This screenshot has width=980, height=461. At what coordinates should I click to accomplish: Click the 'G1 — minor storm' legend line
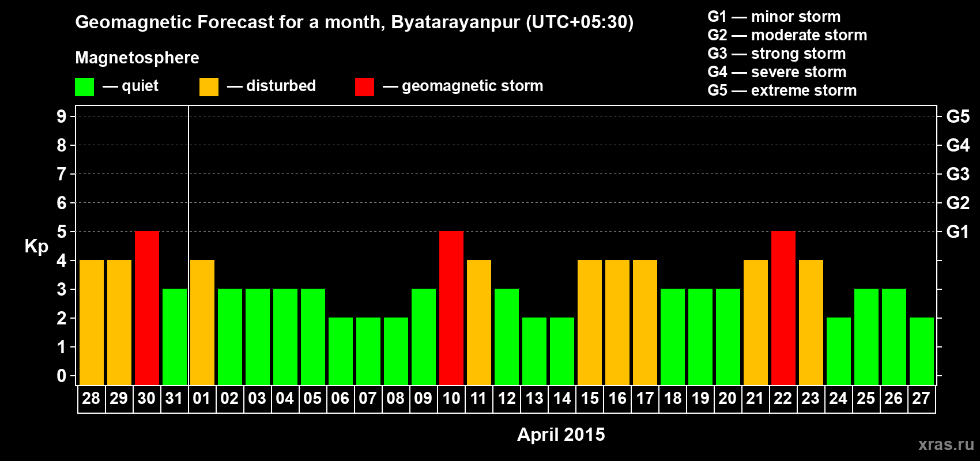774,17
